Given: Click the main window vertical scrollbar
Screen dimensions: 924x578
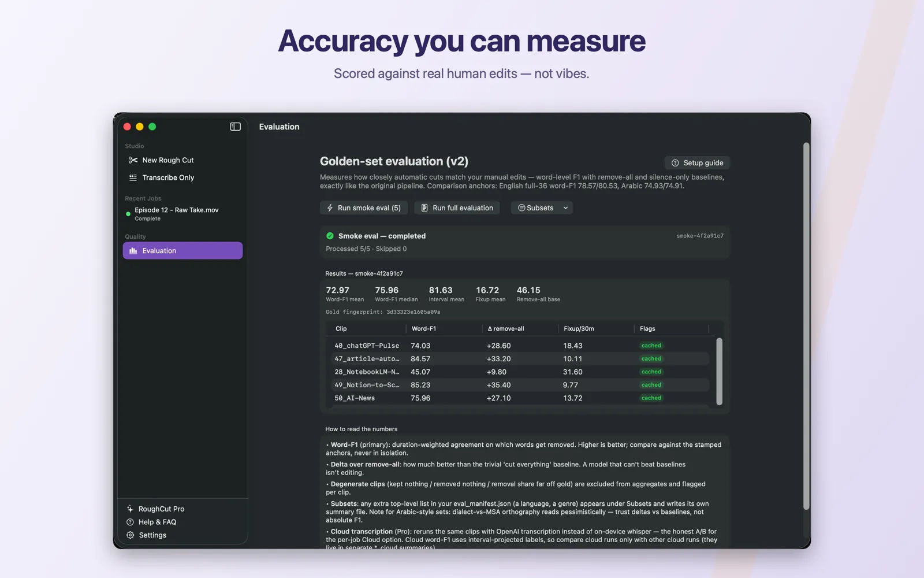Looking at the screenshot, I should [x=806, y=327].
